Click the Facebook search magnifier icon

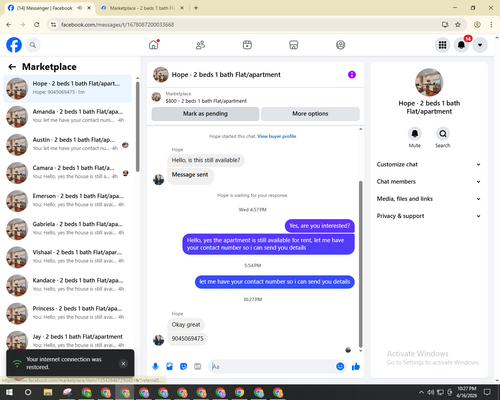[33, 45]
